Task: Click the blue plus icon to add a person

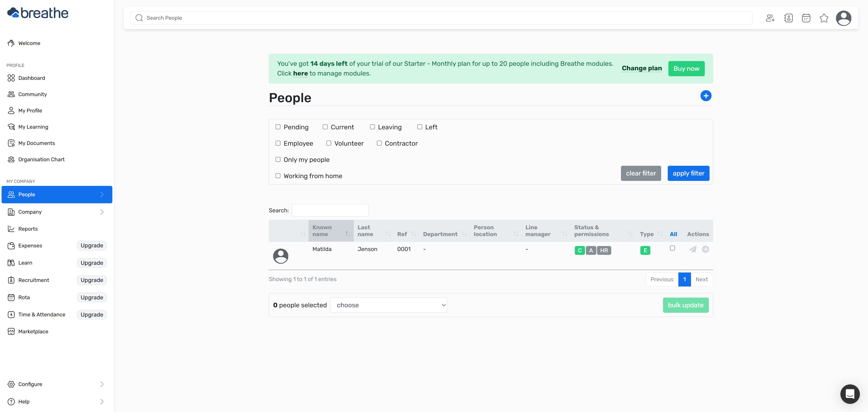Action: tap(706, 96)
